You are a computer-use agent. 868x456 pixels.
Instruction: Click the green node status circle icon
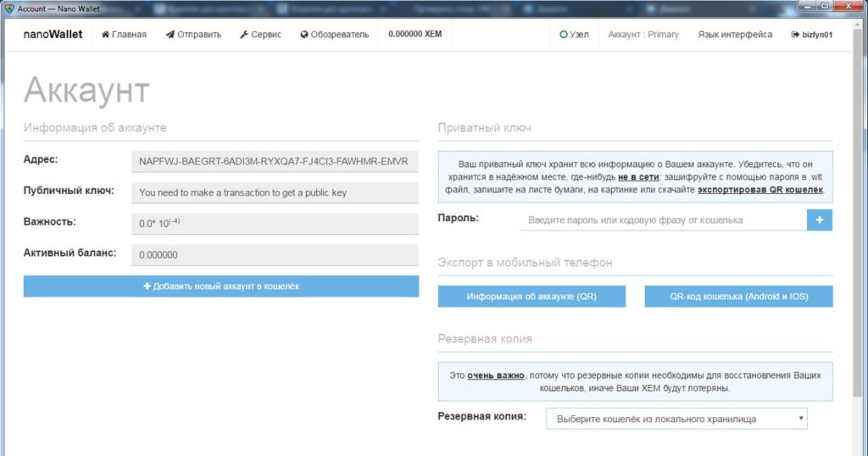(x=564, y=34)
